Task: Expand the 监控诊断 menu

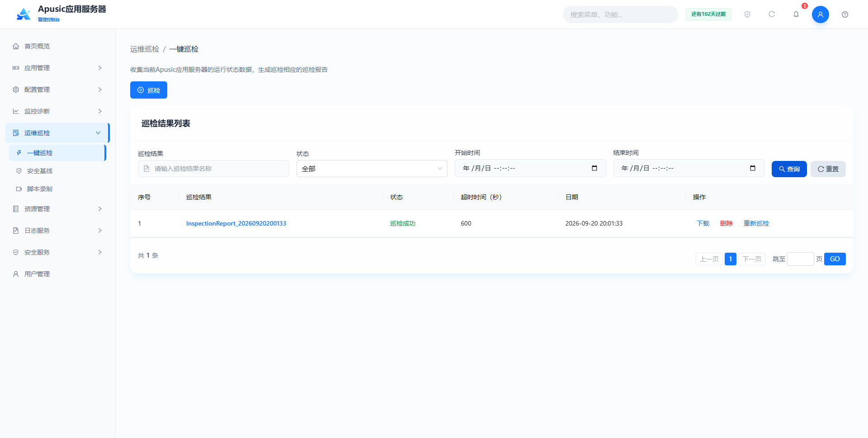Action: (x=58, y=111)
